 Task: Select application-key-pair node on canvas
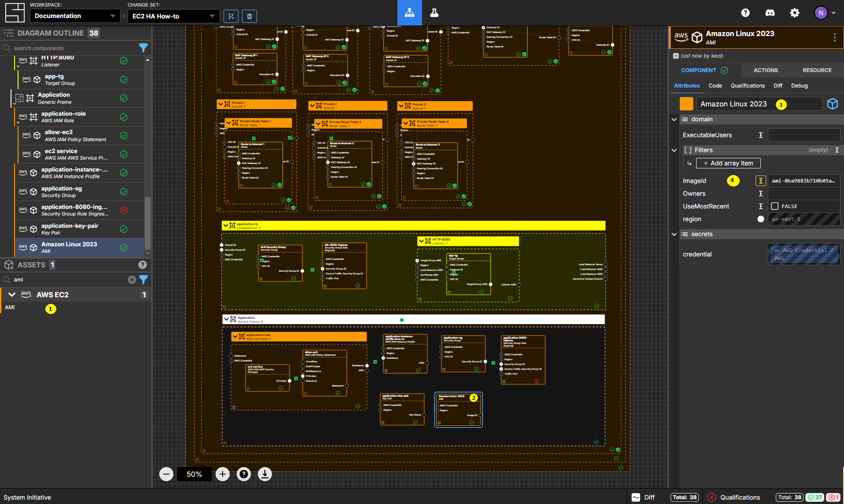[402, 409]
